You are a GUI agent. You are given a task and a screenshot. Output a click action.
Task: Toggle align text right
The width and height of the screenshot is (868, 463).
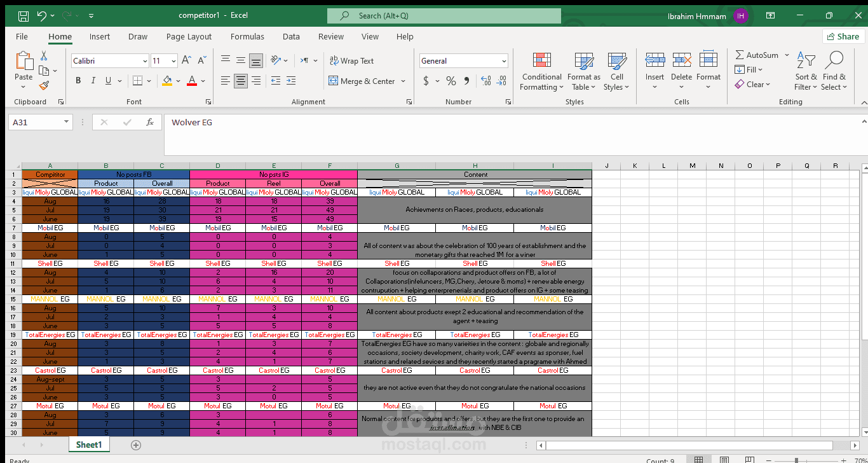click(256, 81)
